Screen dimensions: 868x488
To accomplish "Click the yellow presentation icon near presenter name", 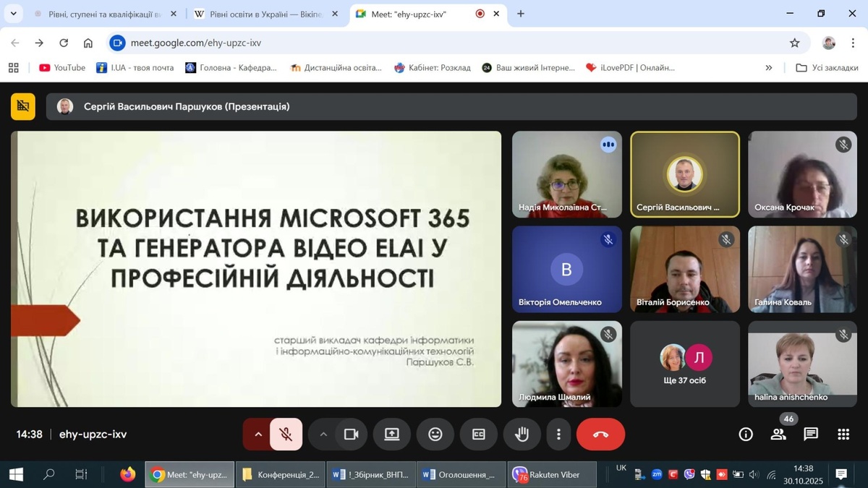I will [x=23, y=106].
